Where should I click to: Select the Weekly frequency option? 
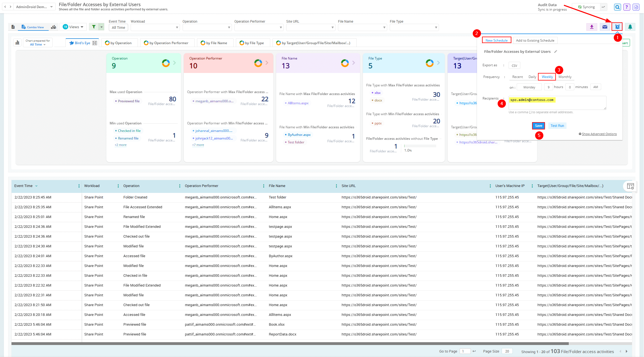[547, 77]
